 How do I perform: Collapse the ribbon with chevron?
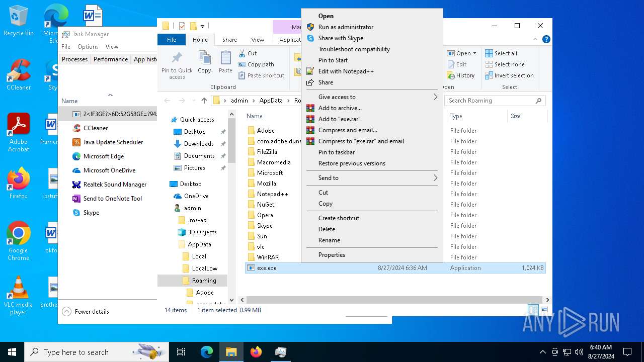pyautogui.click(x=536, y=39)
